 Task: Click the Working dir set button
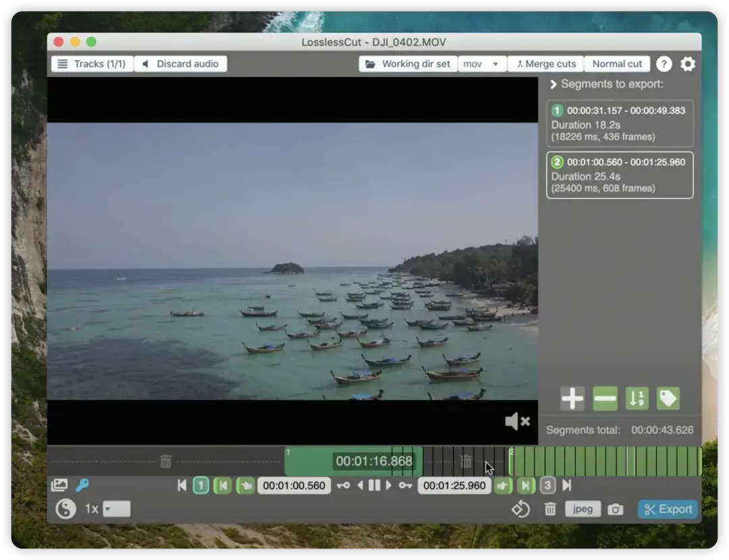(408, 64)
